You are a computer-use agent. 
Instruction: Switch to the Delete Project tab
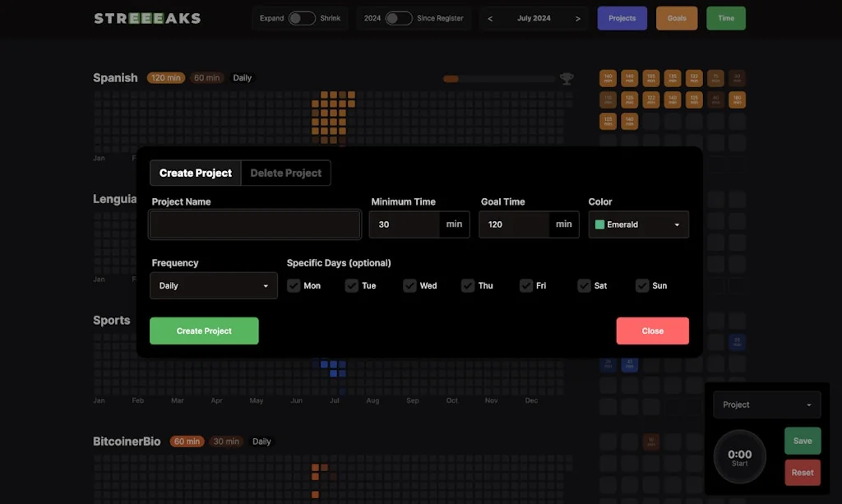tap(285, 173)
